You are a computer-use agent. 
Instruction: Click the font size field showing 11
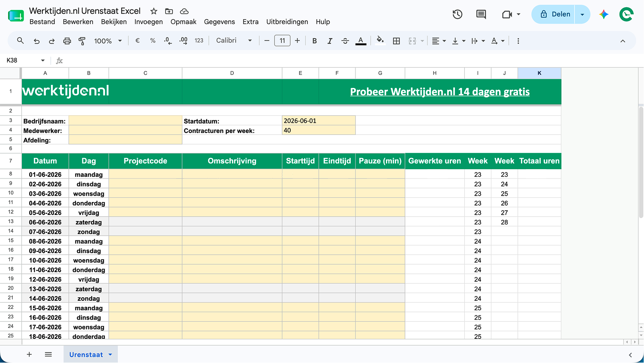pos(282,41)
